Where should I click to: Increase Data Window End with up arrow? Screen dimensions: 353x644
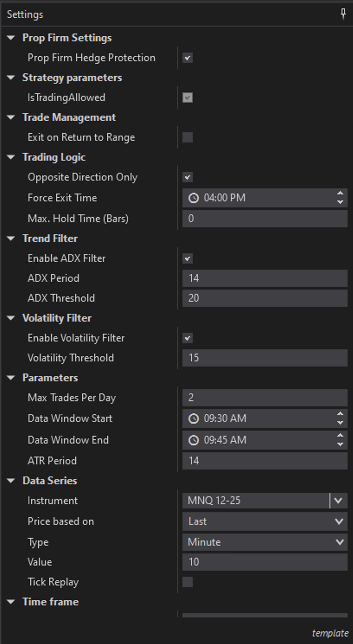tap(340, 435)
